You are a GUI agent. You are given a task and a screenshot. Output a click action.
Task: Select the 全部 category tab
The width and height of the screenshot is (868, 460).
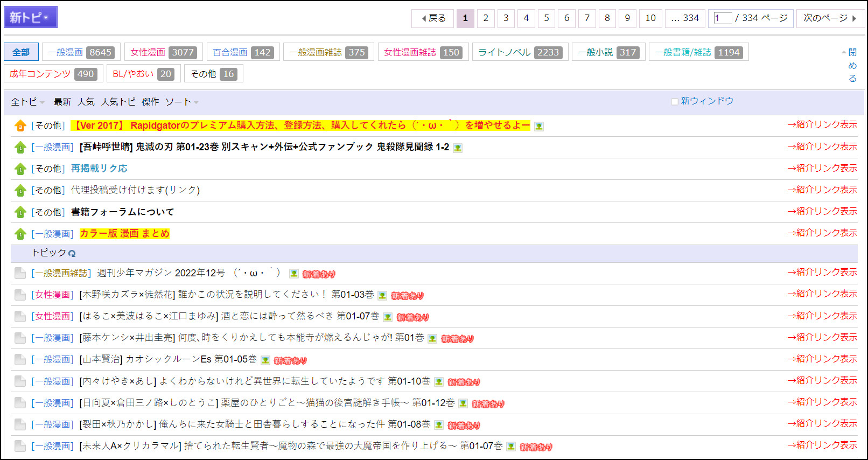[21, 52]
